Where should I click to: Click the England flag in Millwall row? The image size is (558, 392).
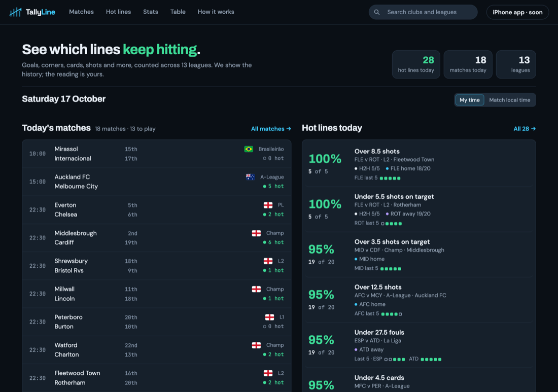256,289
